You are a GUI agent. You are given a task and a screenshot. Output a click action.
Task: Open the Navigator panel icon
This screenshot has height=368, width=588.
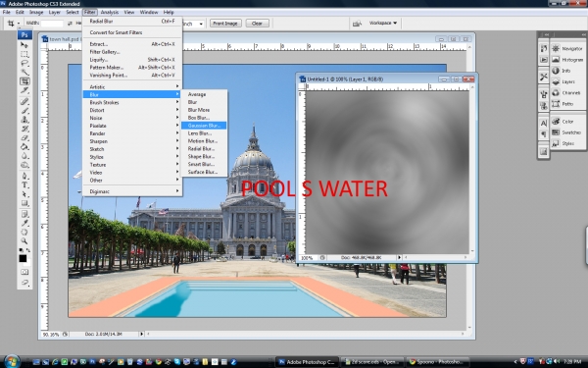pos(556,48)
